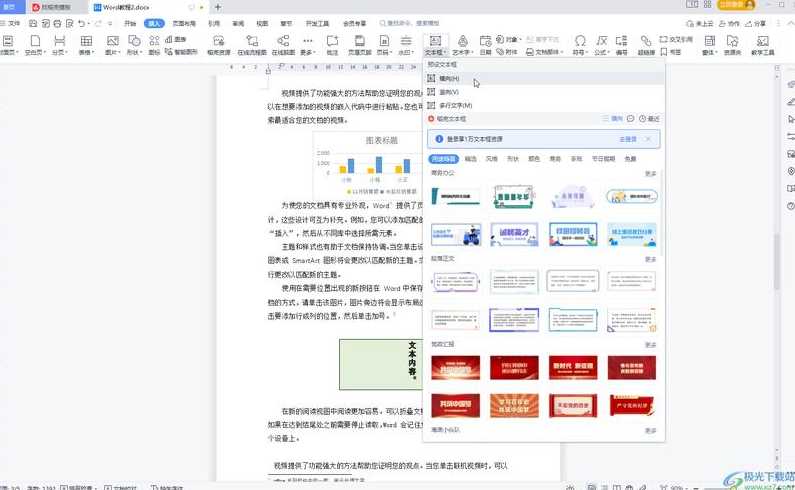Open the insert table grid icon
795x490 pixels.
[86, 41]
